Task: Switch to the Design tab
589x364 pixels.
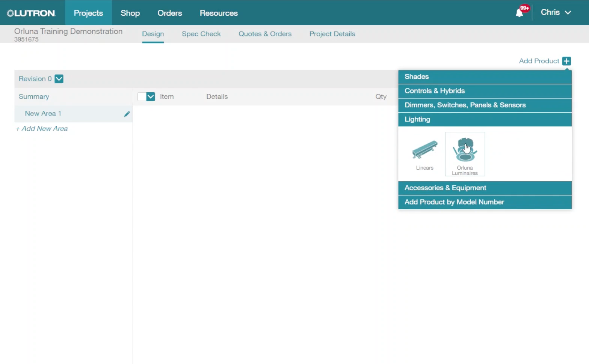Action: [x=153, y=34]
